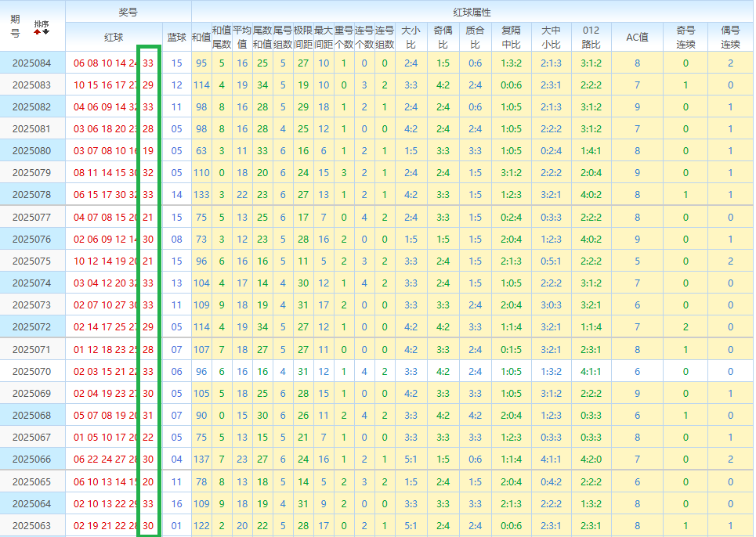Viewport: 756px width, 537px height.
Task: Click 012路比 value 4:2:0 in row 2025066
Action: (x=591, y=460)
